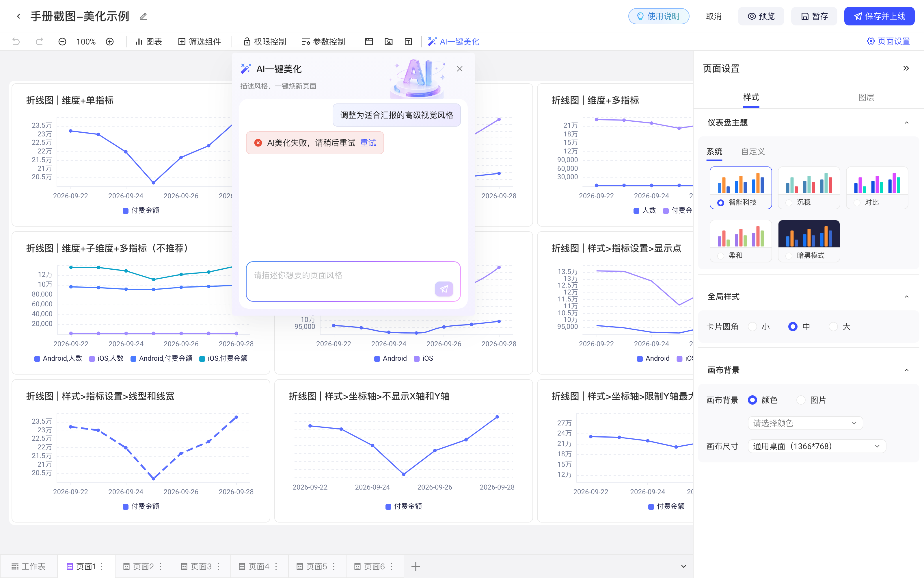
Task: Click the redo arrow icon
Action: point(39,41)
